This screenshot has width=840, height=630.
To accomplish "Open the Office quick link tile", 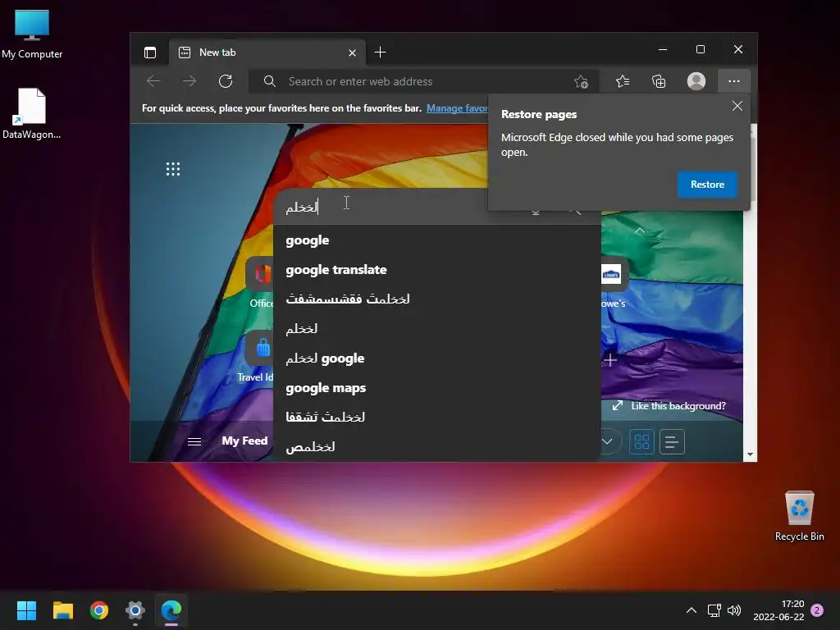I will coord(260,283).
